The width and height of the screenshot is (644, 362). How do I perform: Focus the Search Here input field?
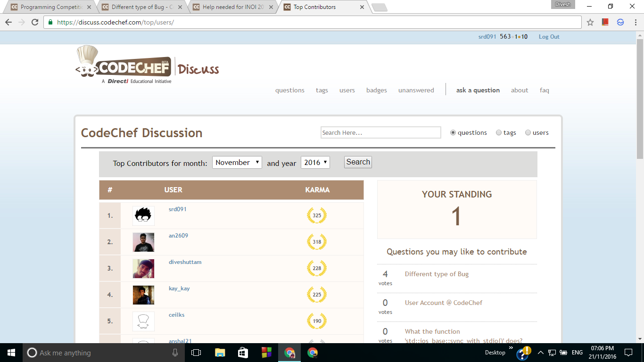(x=381, y=132)
